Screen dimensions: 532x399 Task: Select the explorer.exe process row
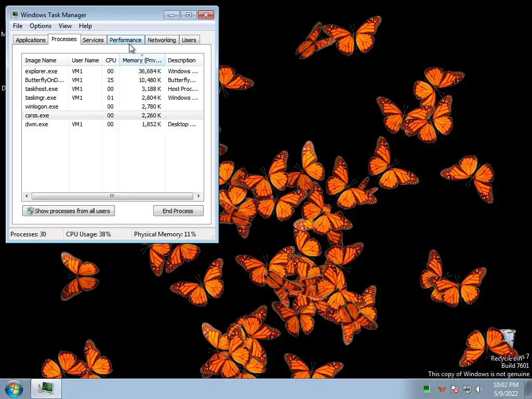pyautogui.click(x=113, y=71)
